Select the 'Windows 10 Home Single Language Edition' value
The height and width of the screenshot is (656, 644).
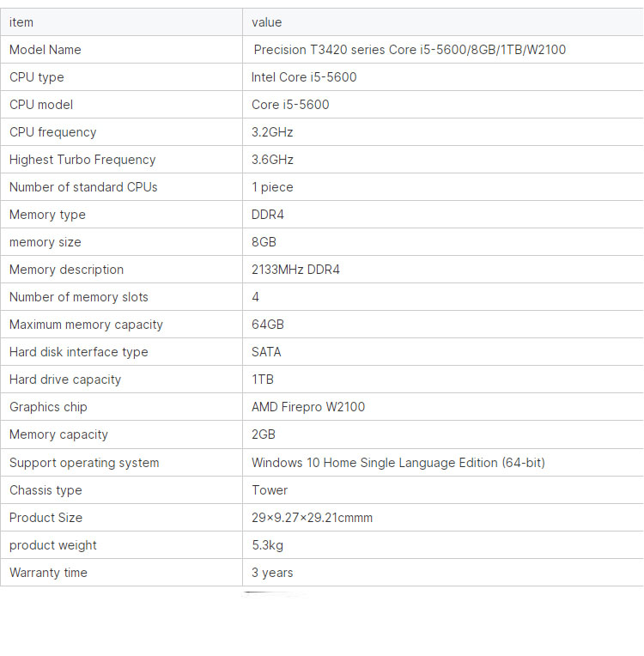398,463
